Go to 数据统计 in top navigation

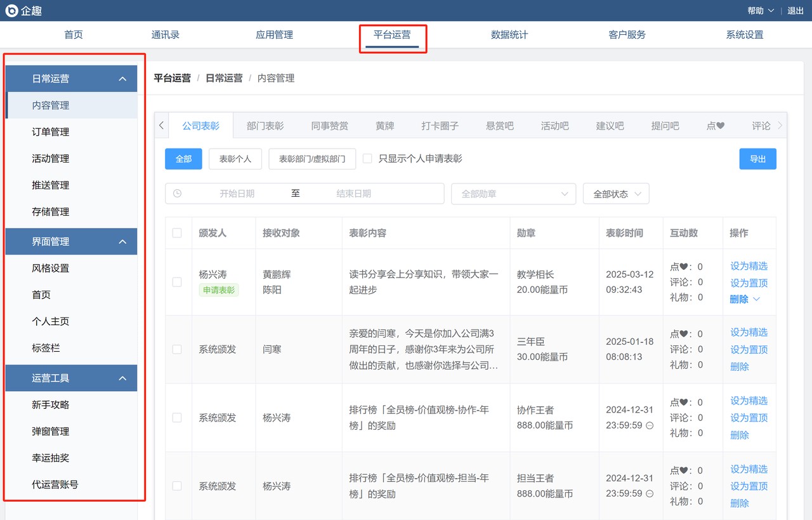(x=509, y=35)
